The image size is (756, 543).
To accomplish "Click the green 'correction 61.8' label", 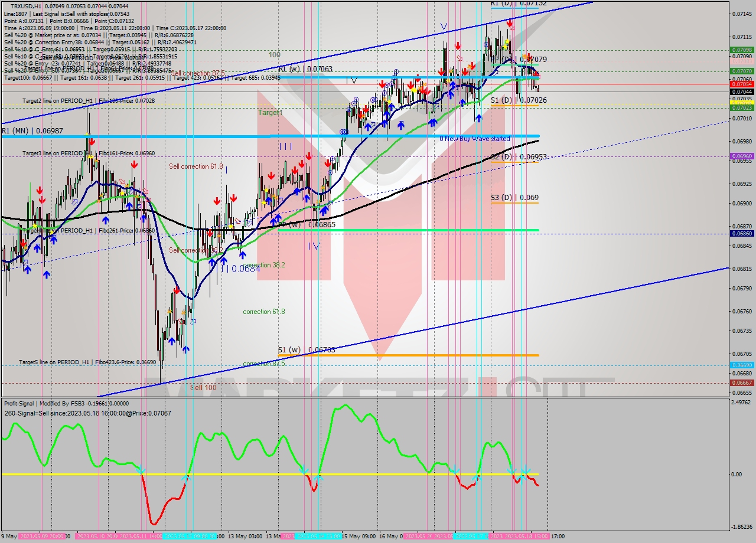I will click(264, 312).
